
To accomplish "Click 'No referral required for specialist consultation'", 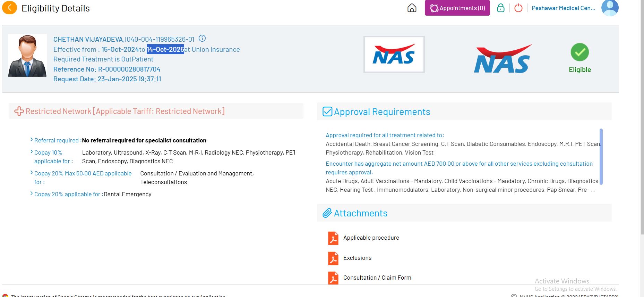I will [144, 140].
